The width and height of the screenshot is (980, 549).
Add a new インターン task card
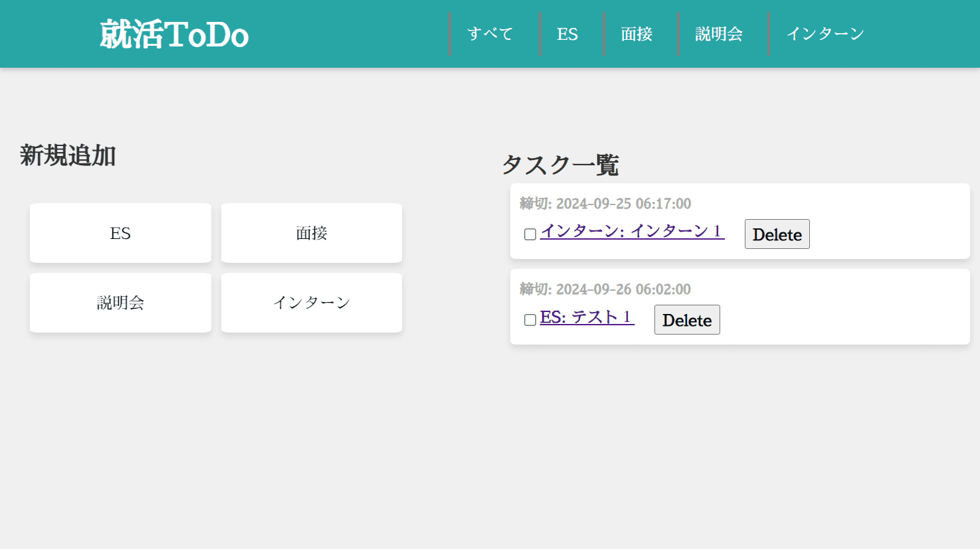click(312, 303)
